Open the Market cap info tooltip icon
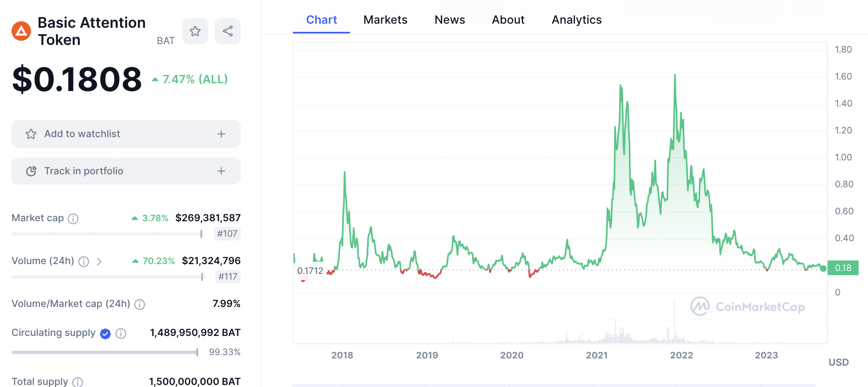Viewport: 868px width, 387px height. click(73, 219)
